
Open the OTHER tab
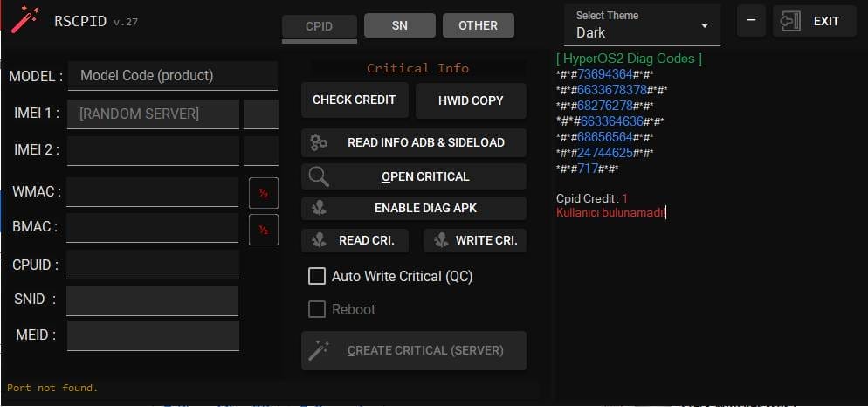click(478, 25)
